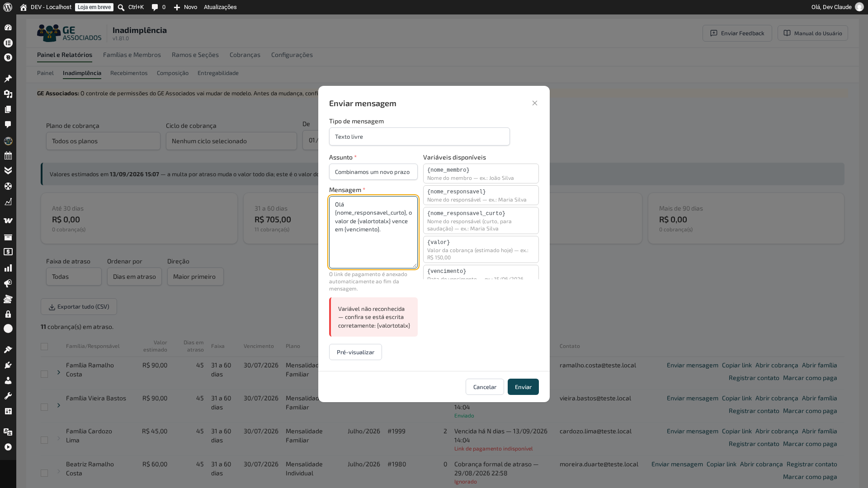Viewport: 868px width, 488px height.
Task: Check the Beatriz Ramalho Costa row checkbox
Action: [44, 473]
